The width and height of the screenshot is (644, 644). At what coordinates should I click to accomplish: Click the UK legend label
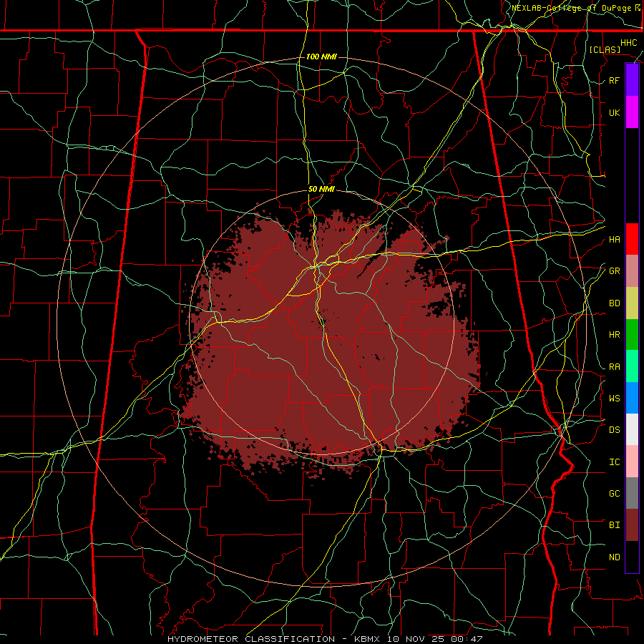click(x=615, y=112)
